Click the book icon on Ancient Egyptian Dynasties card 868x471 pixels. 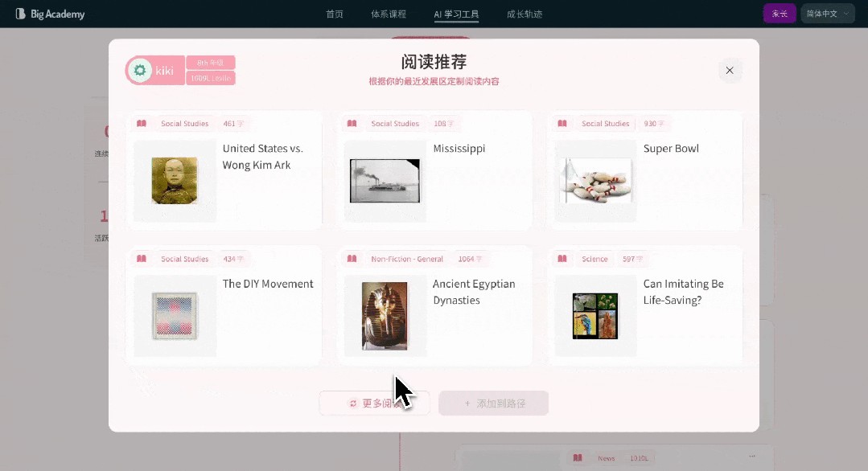point(352,259)
